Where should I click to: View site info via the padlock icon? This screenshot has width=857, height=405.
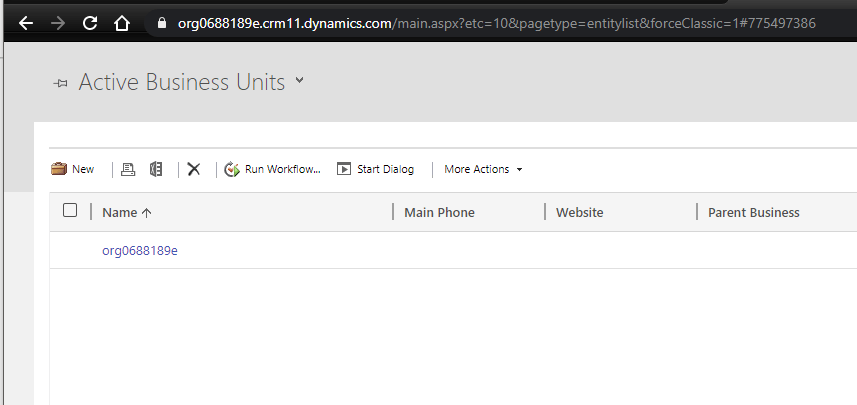click(161, 23)
